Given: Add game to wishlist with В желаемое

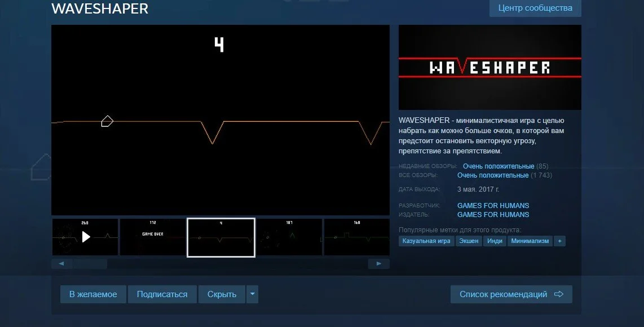Looking at the screenshot, I should tap(93, 294).
